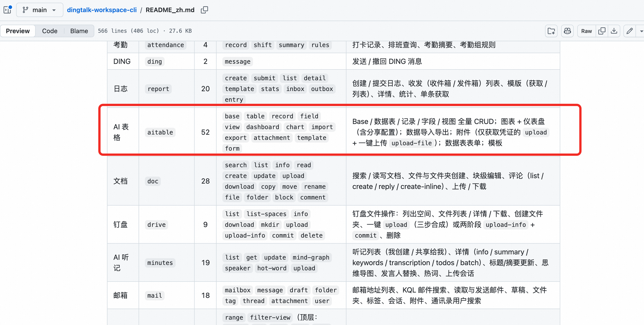
Task: Click the 'hot-word' subcommand tag
Action: pyautogui.click(x=272, y=268)
